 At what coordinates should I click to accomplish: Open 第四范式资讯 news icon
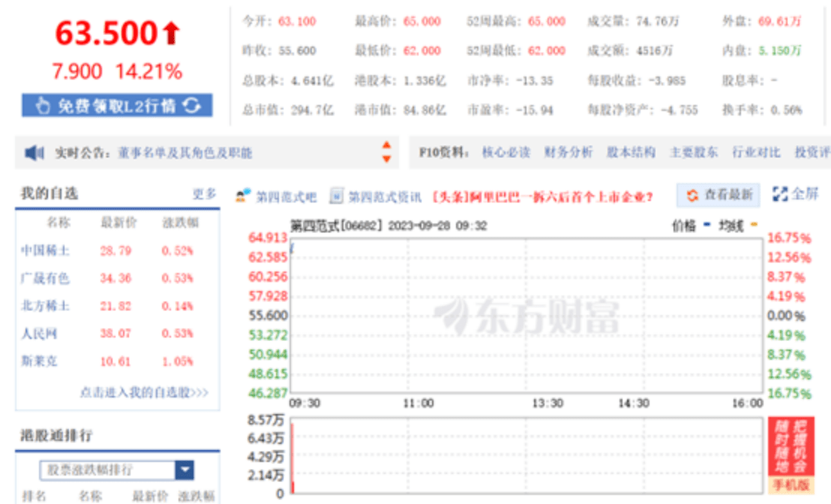[x=337, y=196]
